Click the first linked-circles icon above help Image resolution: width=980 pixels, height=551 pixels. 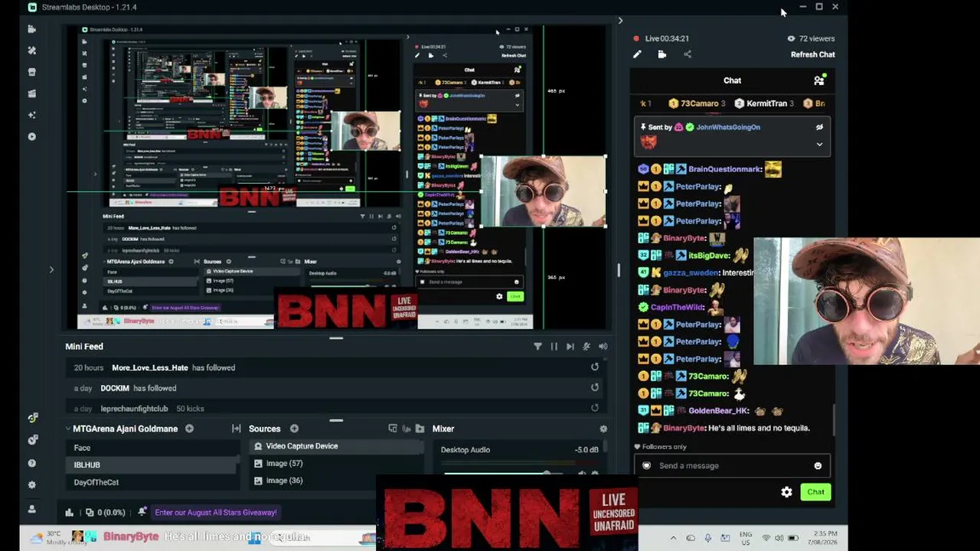(32, 418)
